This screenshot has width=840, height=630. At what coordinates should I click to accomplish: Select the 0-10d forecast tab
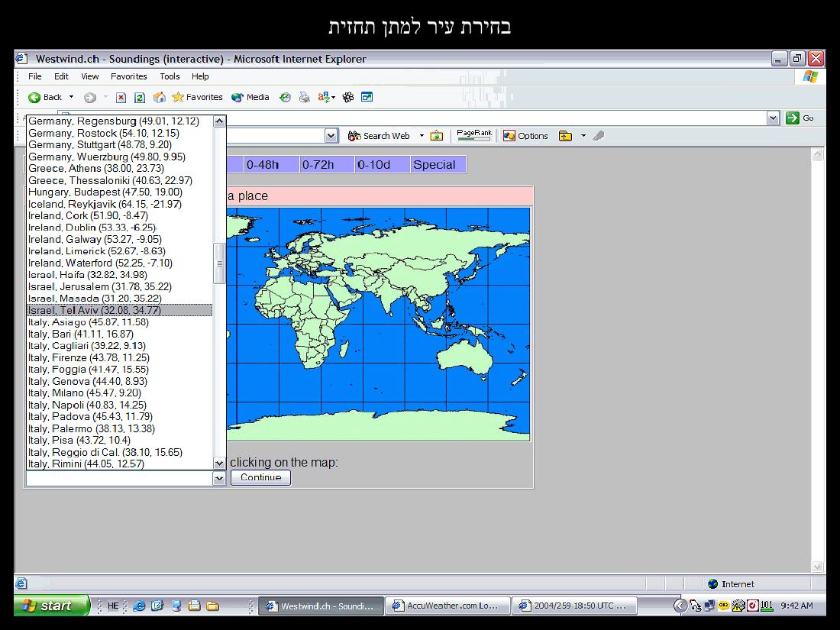pos(382,164)
